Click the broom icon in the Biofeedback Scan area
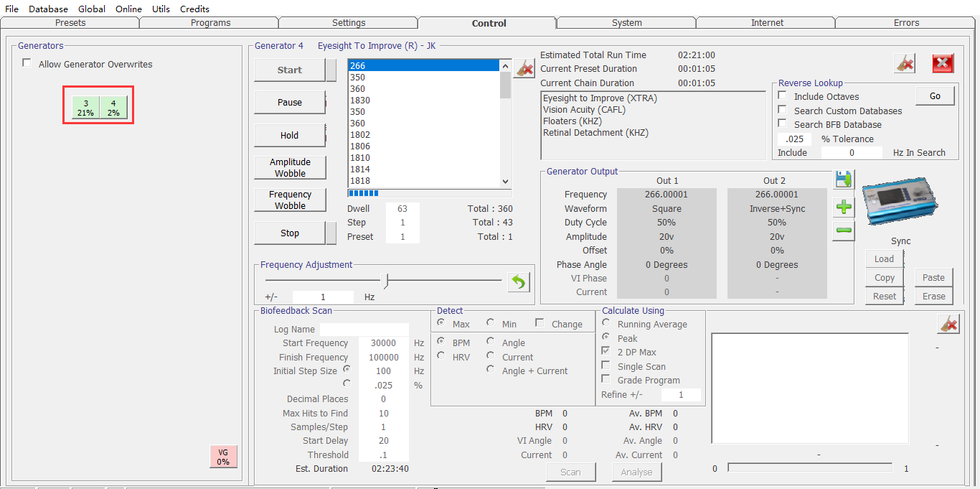 coord(948,325)
